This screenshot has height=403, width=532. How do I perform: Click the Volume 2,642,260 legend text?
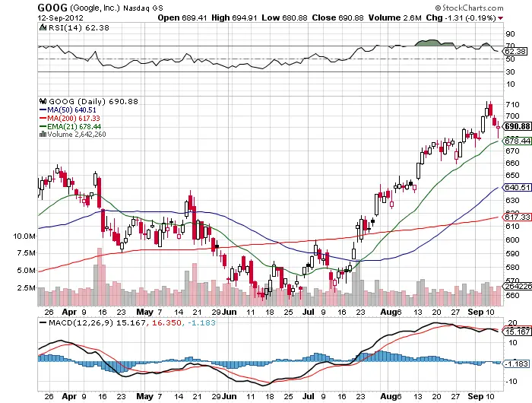[x=77, y=135]
